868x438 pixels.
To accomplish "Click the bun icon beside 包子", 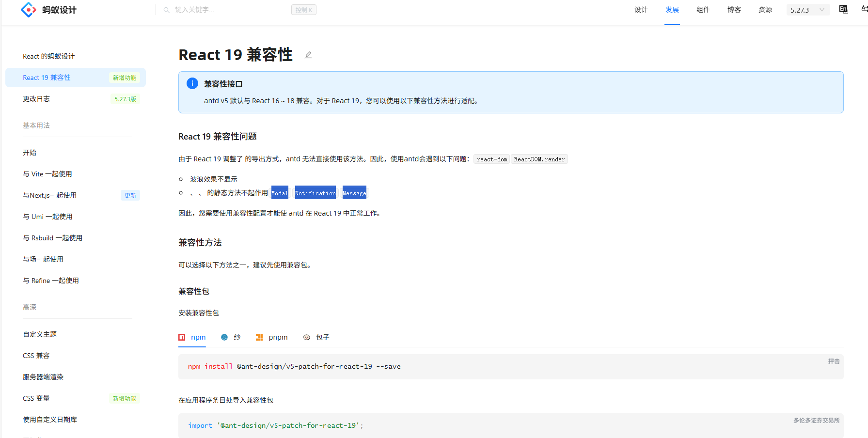I will 307,337.
